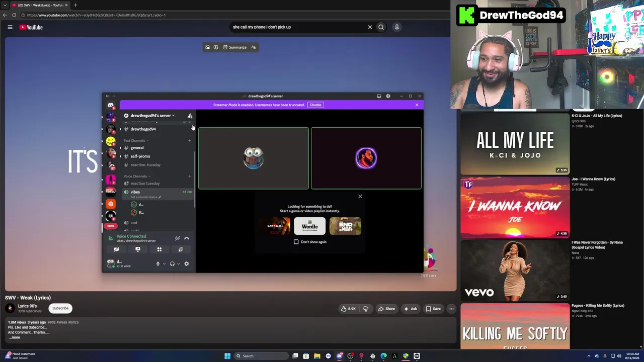Subscribe to the Lyrics 90's channel

[60, 308]
